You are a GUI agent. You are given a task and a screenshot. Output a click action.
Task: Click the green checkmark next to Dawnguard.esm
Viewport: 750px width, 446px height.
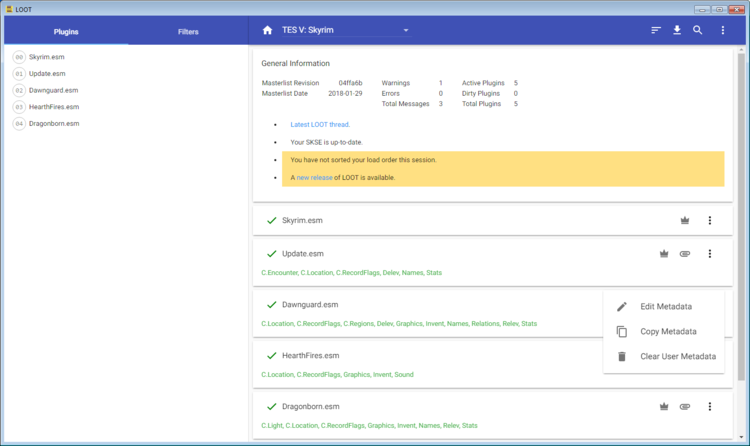coord(272,304)
